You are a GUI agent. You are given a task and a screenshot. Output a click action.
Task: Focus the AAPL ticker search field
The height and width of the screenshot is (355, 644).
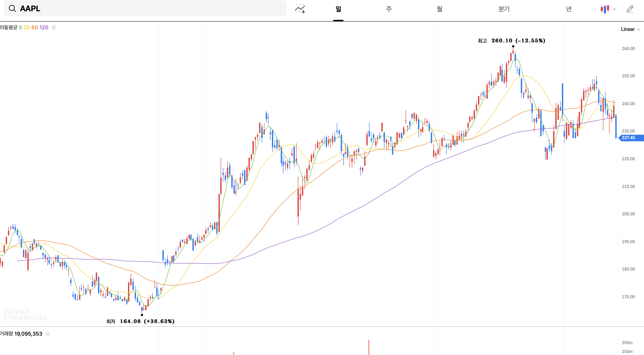click(x=145, y=9)
